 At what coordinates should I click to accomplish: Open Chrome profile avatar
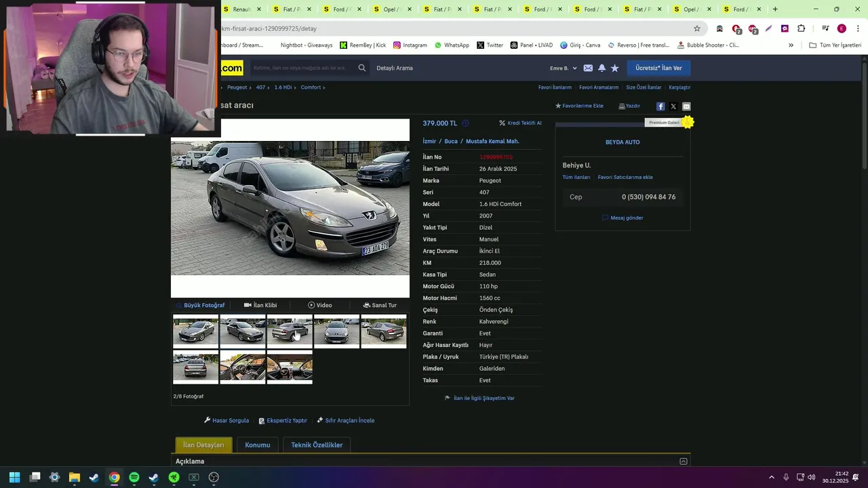[842, 28]
